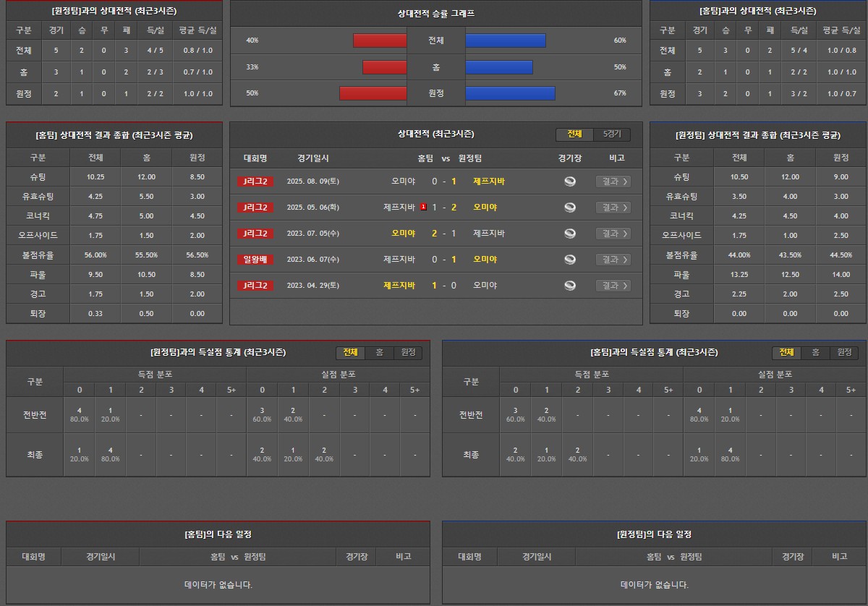Click stadium icon for 2025. 05. 06 match
The width and height of the screenshot is (868, 606).
point(570,208)
